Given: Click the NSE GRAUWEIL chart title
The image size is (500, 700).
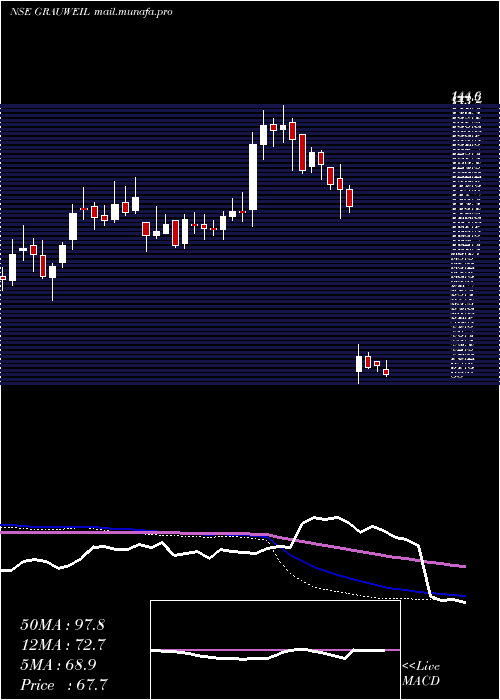Looking at the screenshot, I should pyautogui.click(x=91, y=12).
